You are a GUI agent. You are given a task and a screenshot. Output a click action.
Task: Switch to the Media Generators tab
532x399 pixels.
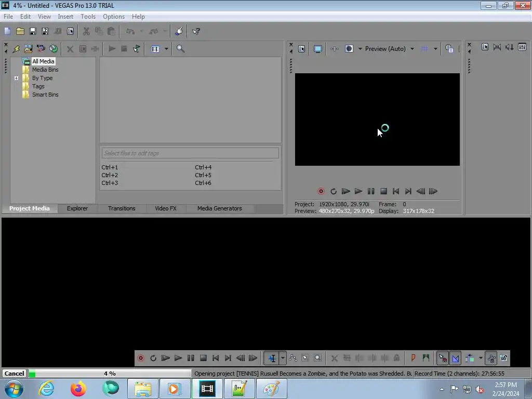(x=220, y=208)
